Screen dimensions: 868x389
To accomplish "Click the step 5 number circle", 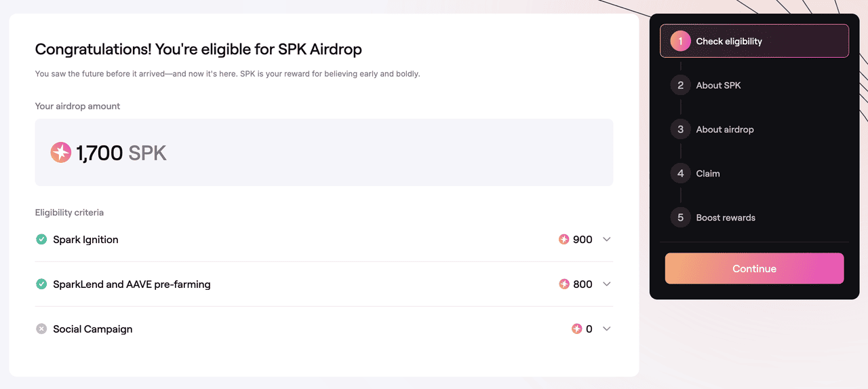I will coord(680,218).
